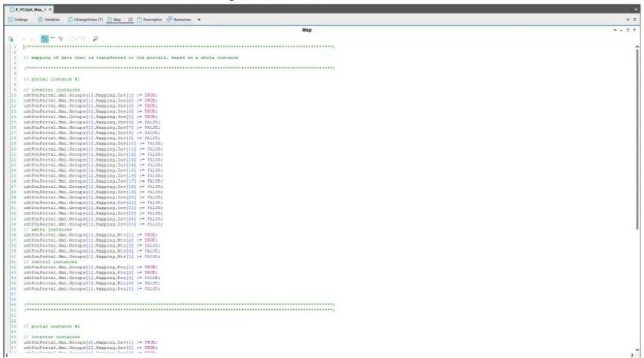Click the '// portal instance #2' comment
644x358 pixels.
(52, 326)
